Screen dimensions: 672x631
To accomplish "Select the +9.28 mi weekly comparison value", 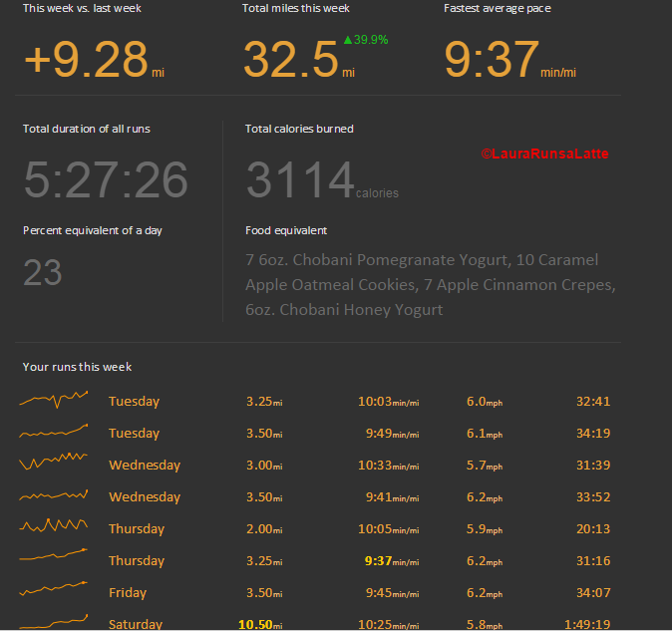I will pyautogui.click(x=86, y=60).
